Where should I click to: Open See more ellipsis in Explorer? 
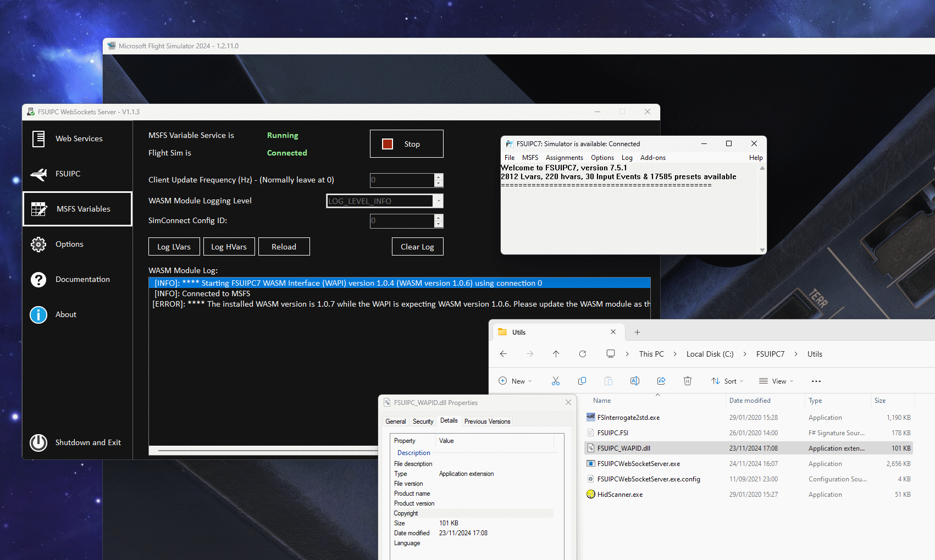coord(816,381)
